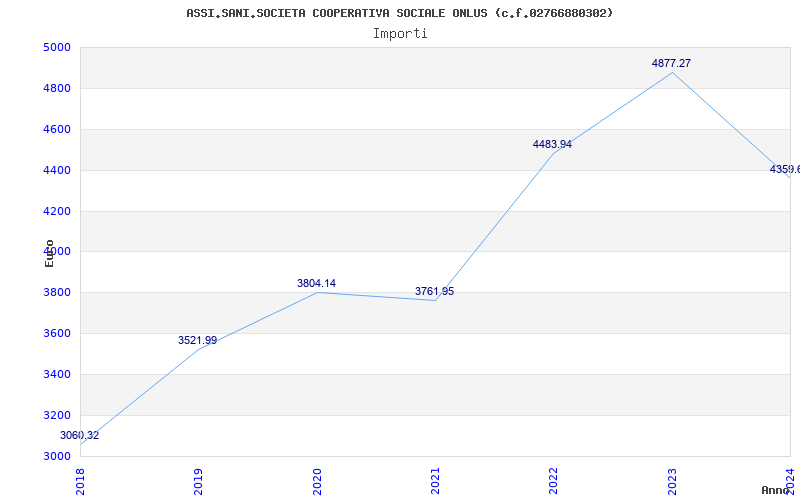
Task: Select the partially cut 4359 data label
Action: pos(785,169)
